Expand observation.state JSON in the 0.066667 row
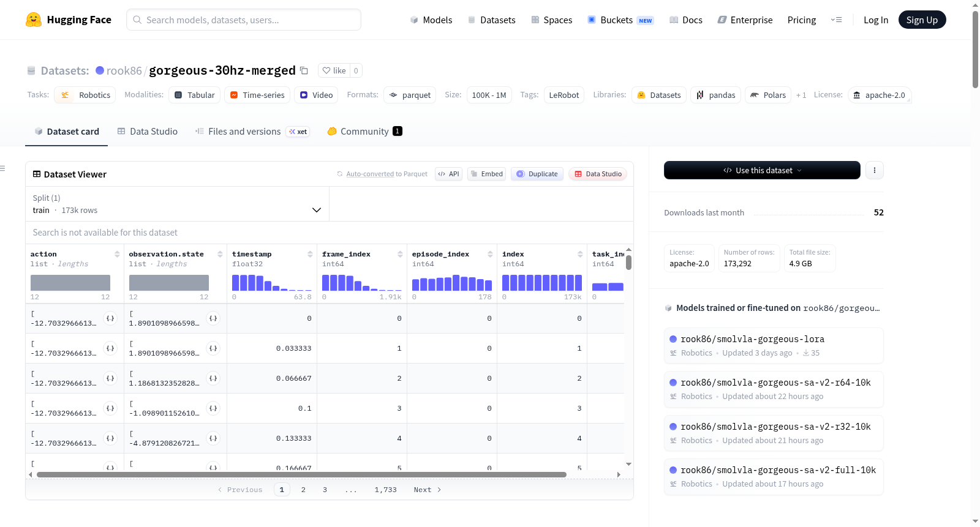This screenshot has height=527, width=980. pyautogui.click(x=213, y=378)
